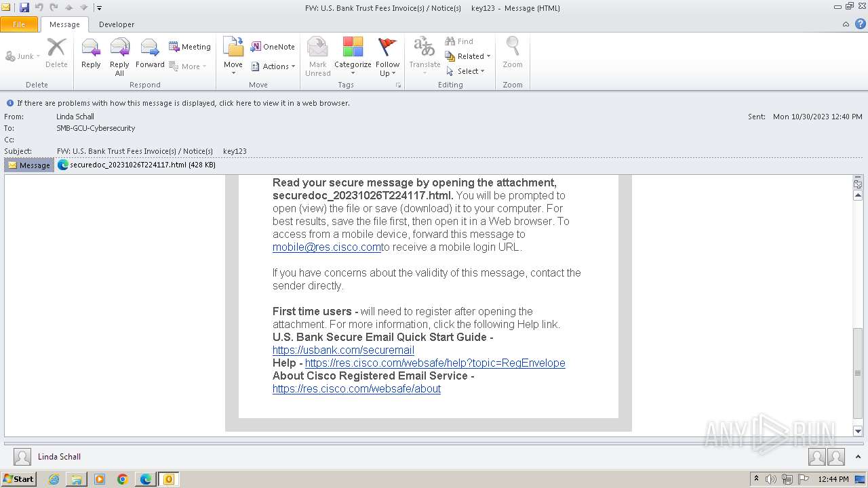Open the Related dropdown

(x=468, y=56)
